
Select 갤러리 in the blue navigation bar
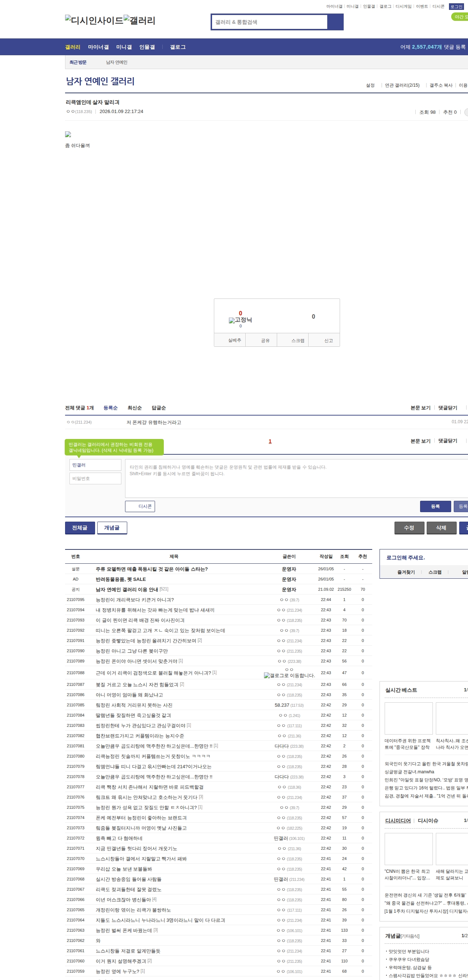click(x=73, y=47)
